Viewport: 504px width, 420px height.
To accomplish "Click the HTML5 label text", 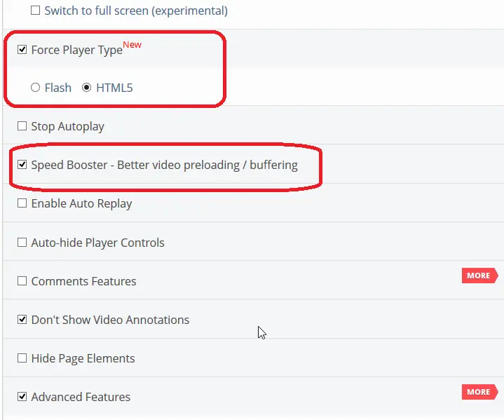I will tap(114, 88).
